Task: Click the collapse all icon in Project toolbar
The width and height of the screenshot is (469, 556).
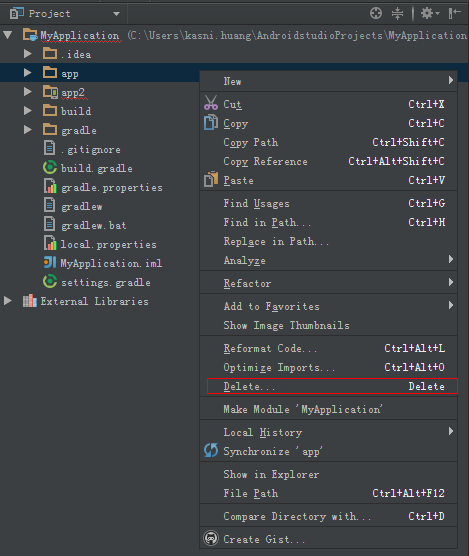Action: (397, 13)
